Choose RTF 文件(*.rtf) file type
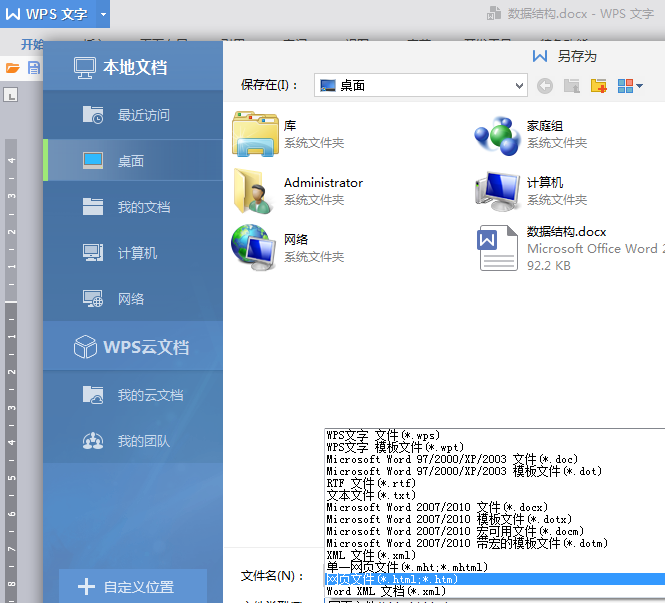The image size is (665, 603). tap(495, 483)
